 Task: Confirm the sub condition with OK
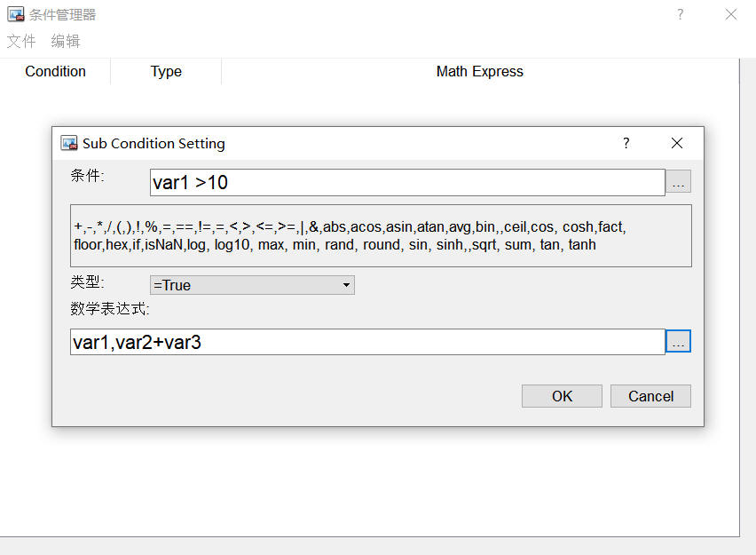(562, 396)
